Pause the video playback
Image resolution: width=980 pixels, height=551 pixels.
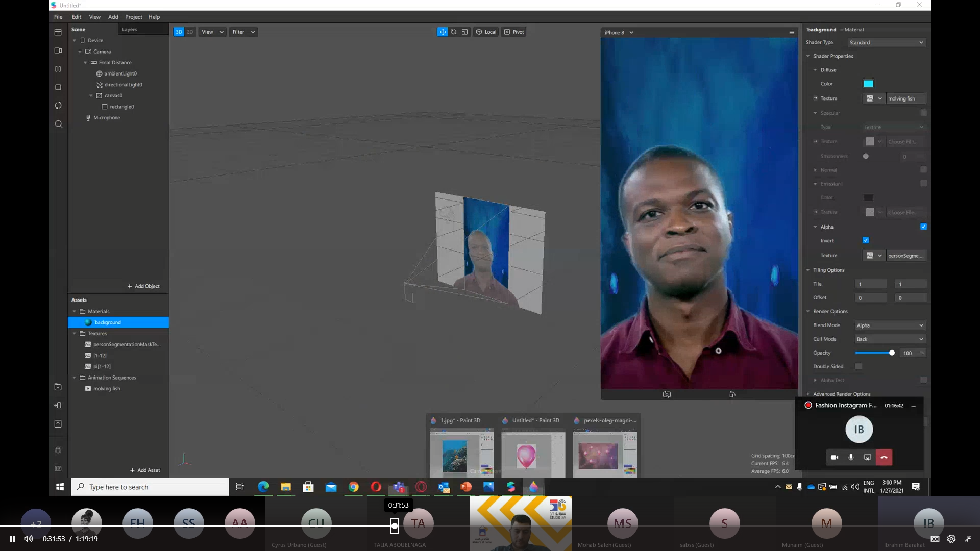pos(12,539)
